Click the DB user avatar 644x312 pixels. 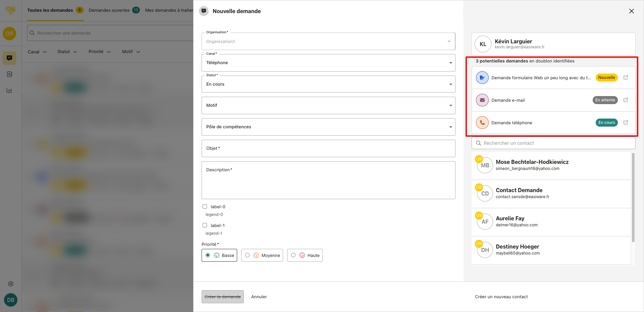click(11, 300)
